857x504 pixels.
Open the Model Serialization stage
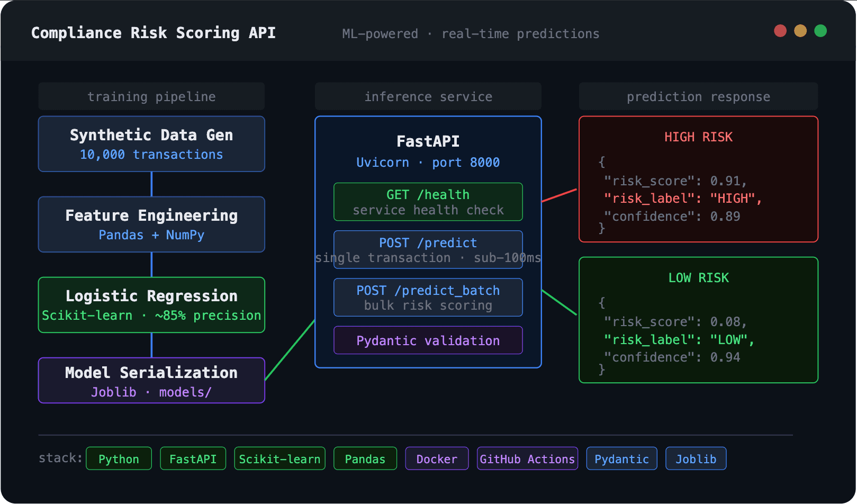tap(151, 380)
